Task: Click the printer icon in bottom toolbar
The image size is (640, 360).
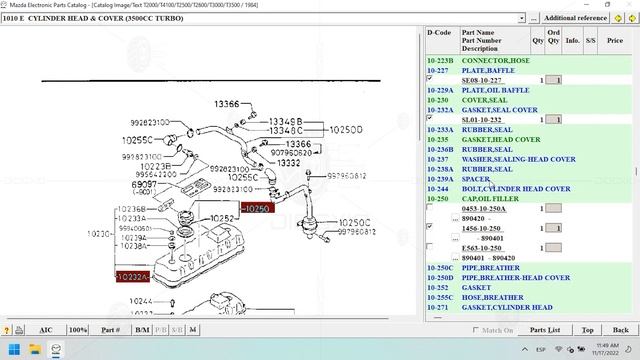Action: [19, 330]
